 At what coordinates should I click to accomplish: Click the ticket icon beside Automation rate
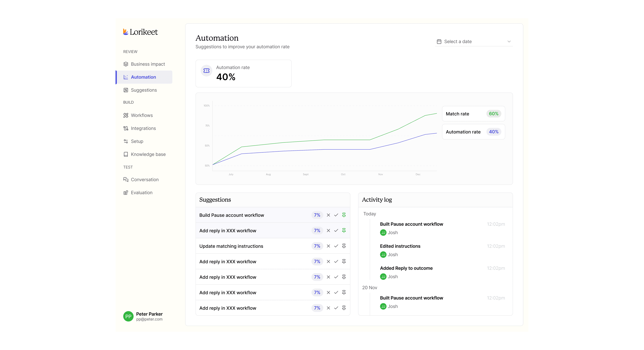(x=206, y=71)
